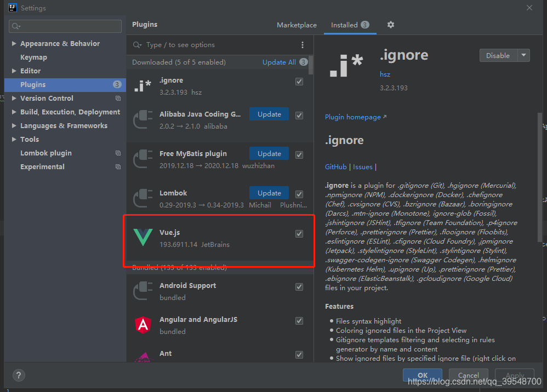
Task: Disable the .ignore plugin checkbox in list
Action: coord(299,82)
